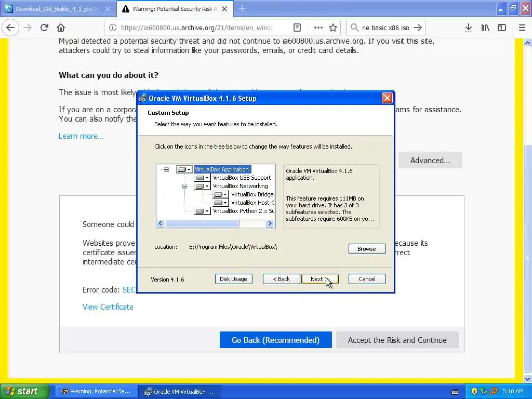Open VirtualBox USB Support feature dropdown
532x399 pixels.
203,178
